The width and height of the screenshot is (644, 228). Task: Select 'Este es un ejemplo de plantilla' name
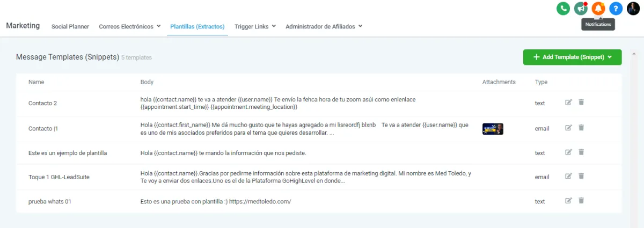(x=68, y=153)
